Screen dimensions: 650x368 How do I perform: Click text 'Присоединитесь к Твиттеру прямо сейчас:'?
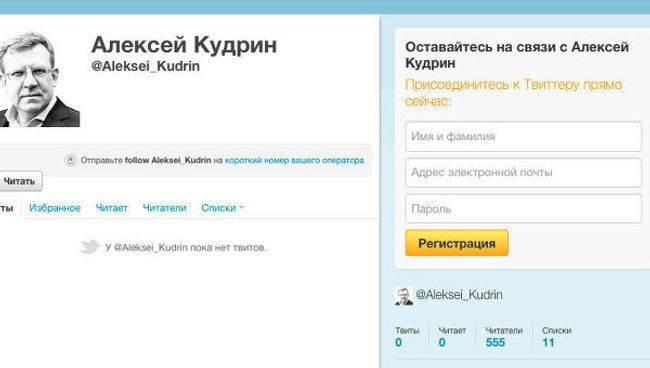coord(514,92)
